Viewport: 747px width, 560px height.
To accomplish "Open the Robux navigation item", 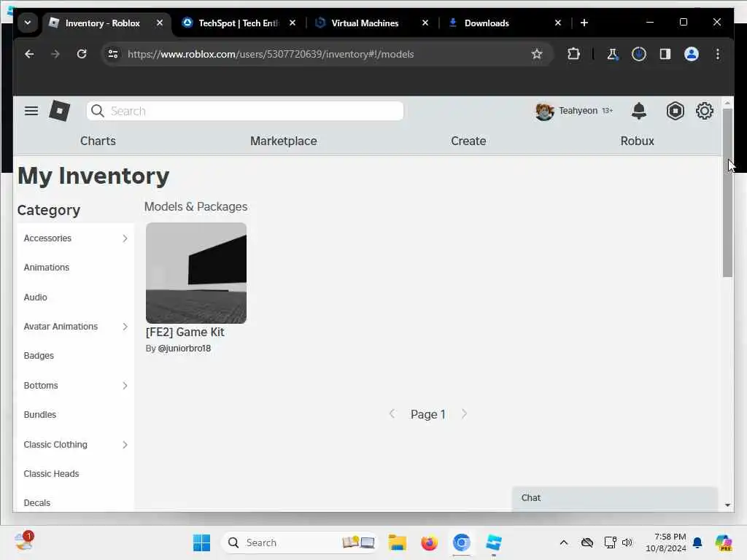I will (x=637, y=141).
